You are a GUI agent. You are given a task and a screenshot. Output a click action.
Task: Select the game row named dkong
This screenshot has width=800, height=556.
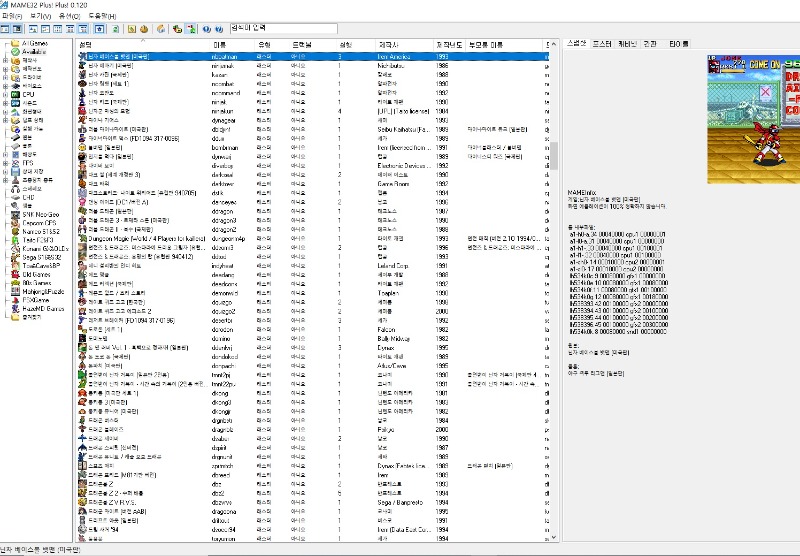pos(311,393)
